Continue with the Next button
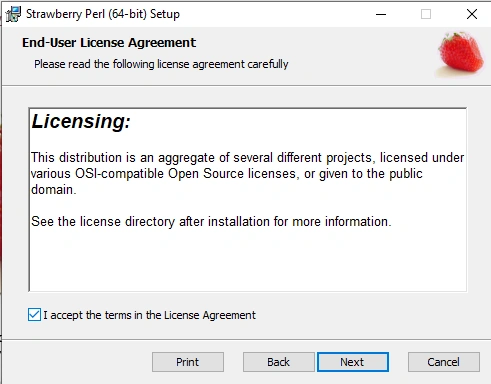This screenshot has width=491, height=384. coord(353,362)
